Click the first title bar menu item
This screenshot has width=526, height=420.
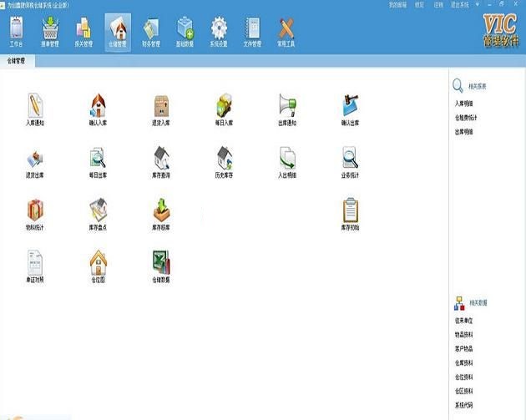398,5
